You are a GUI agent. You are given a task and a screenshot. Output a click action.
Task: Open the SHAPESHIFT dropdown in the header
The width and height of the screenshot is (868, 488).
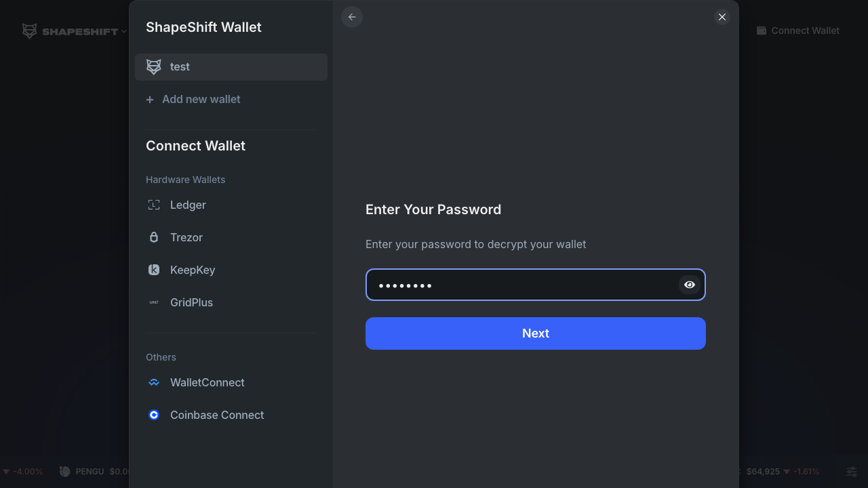[75, 30]
